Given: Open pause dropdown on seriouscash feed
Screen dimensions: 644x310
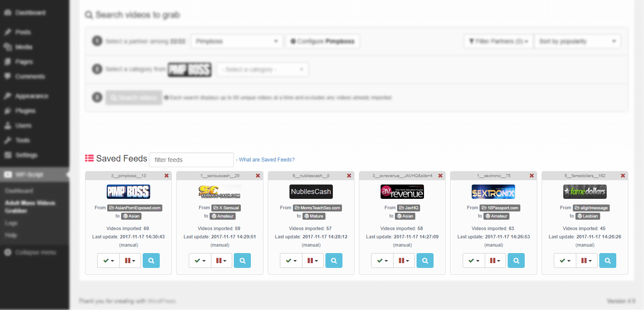Looking at the screenshot, I should pyautogui.click(x=221, y=261).
